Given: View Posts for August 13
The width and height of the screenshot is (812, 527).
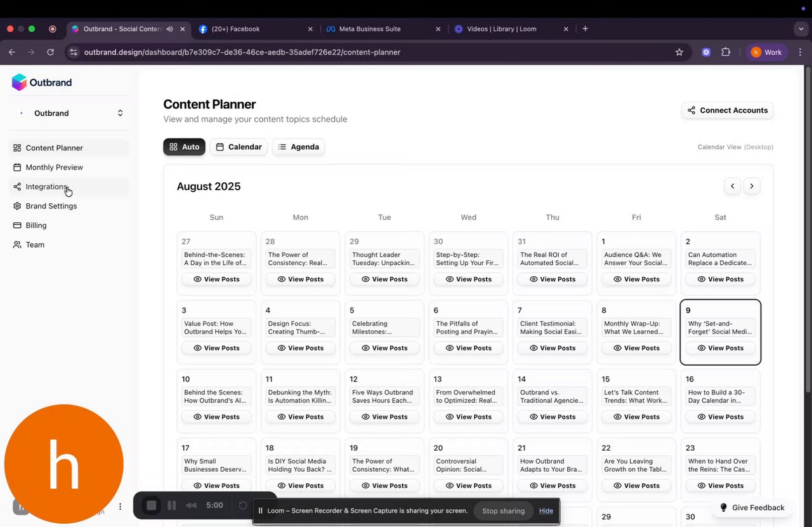Looking at the screenshot, I should pos(468,417).
